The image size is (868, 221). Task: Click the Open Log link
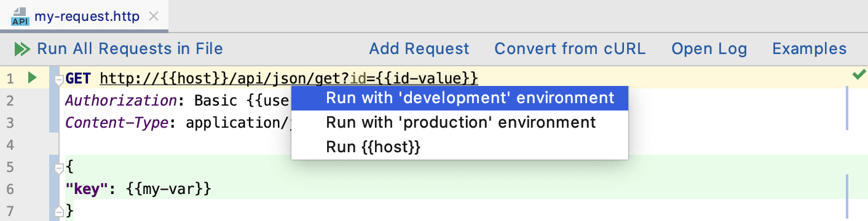click(709, 49)
